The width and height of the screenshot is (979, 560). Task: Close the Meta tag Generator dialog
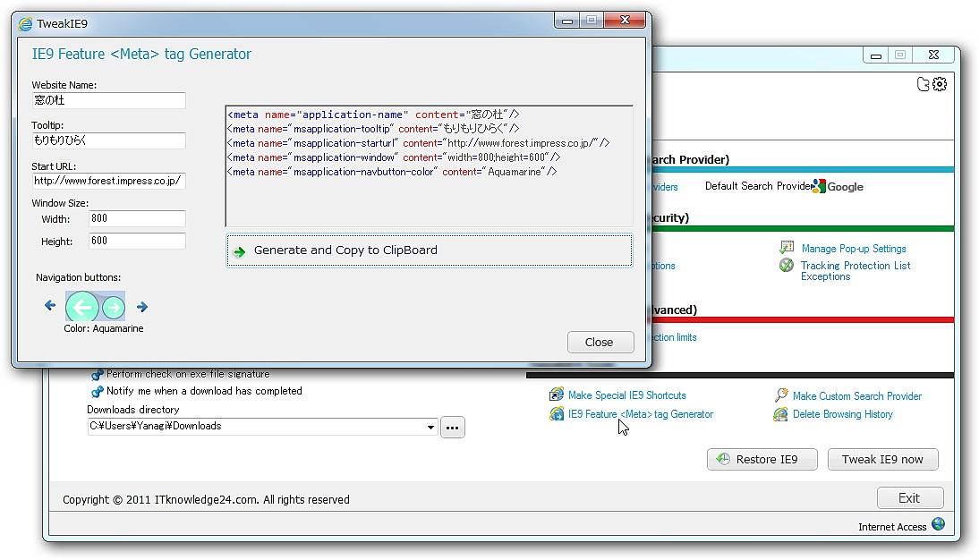pyautogui.click(x=600, y=342)
